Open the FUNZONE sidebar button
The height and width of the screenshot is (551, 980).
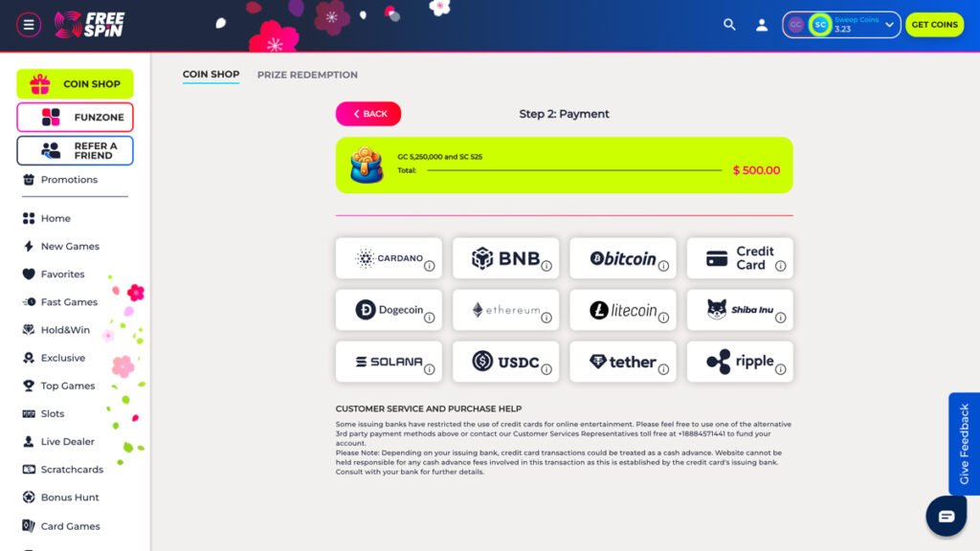pos(75,117)
